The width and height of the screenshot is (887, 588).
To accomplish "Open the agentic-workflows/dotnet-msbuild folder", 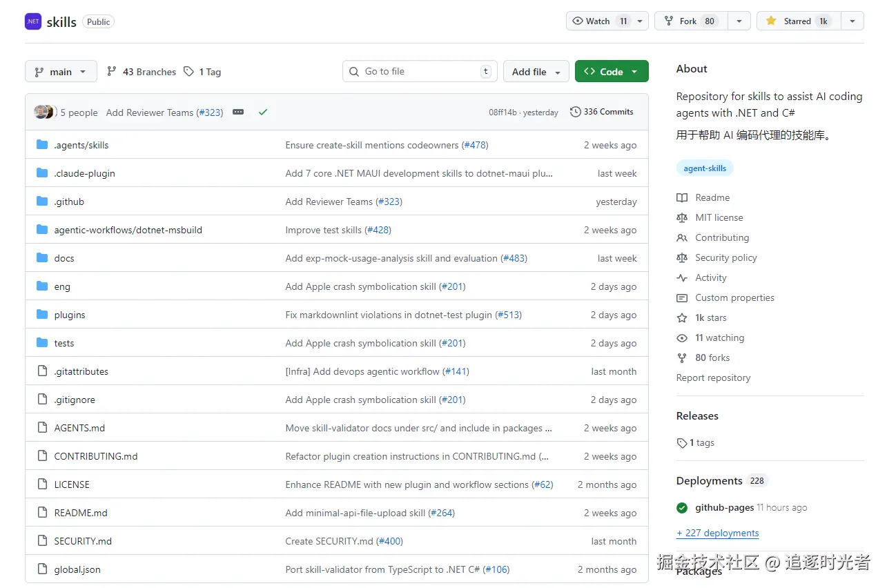I will [128, 230].
